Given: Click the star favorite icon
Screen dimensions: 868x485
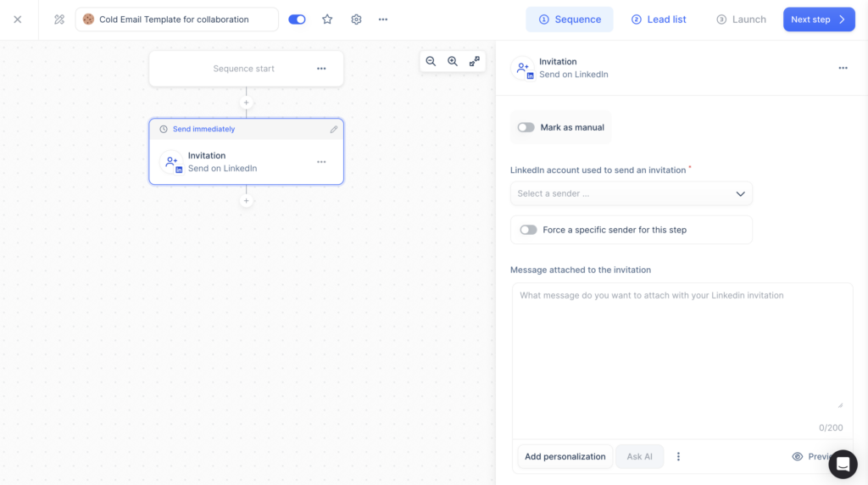Looking at the screenshot, I should pyautogui.click(x=327, y=20).
